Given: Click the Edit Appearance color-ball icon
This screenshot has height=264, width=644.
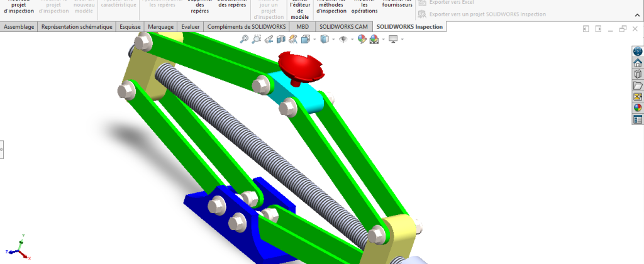Looking at the screenshot, I should pyautogui.click(x=362, y=39).
